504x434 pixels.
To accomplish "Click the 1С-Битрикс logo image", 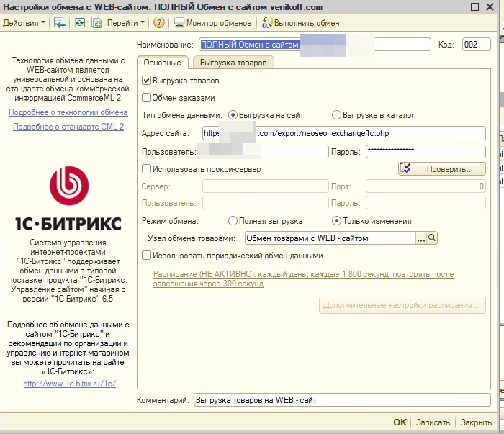I will tap(68, 199).
